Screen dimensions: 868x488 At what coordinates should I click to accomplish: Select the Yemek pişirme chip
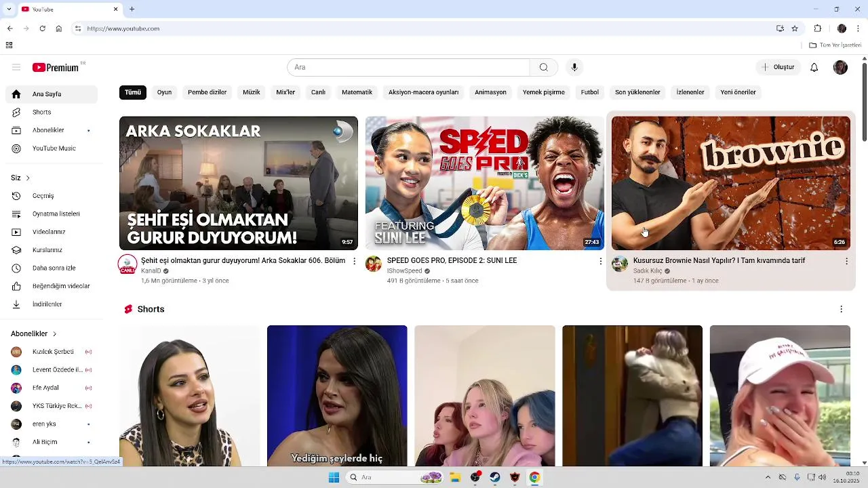(544, 92)
